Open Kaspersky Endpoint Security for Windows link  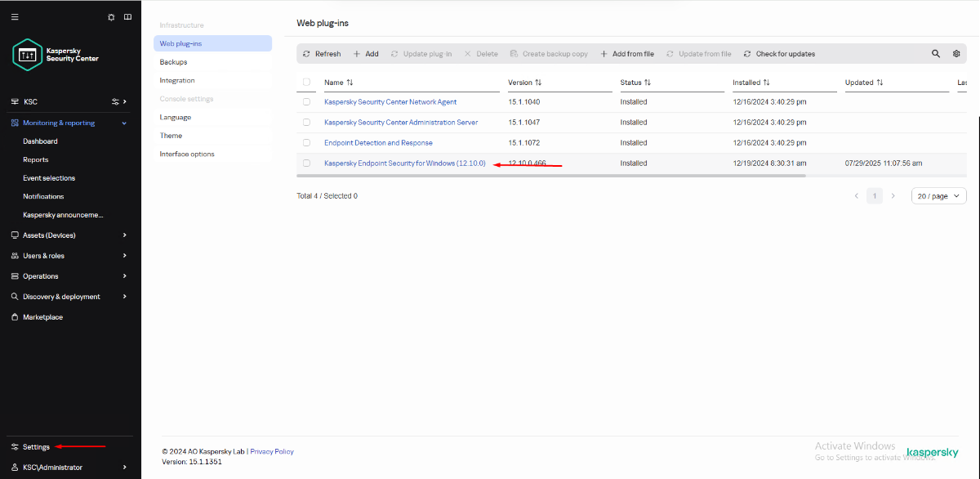(405, 163)
